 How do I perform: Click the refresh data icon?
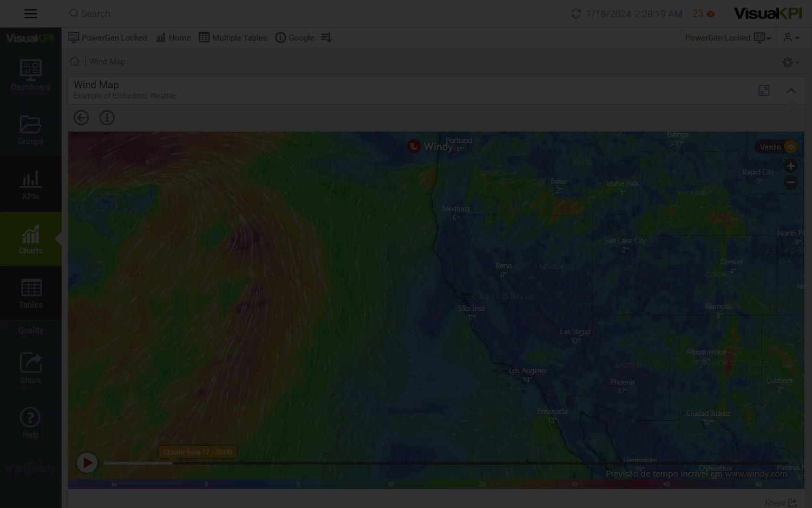pos(576,14)
